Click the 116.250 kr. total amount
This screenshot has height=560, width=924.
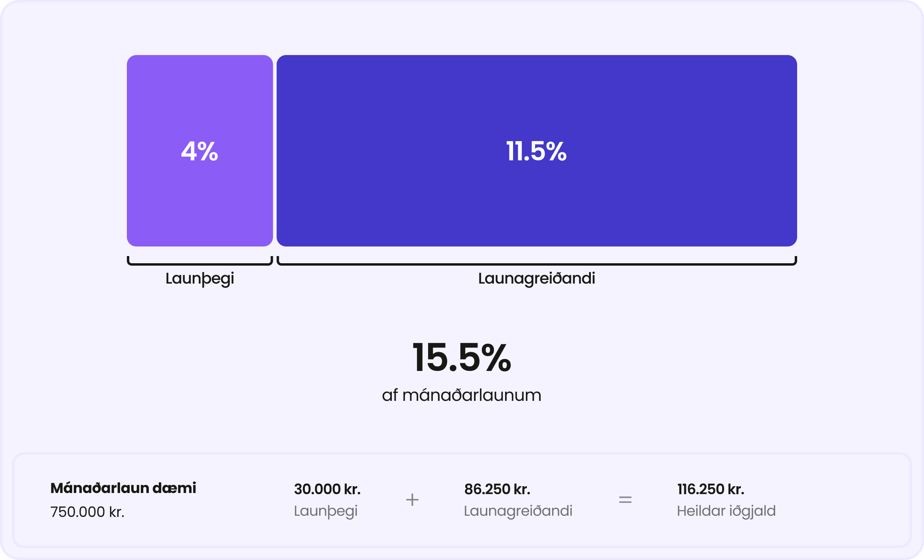click(x=711, y=489)
